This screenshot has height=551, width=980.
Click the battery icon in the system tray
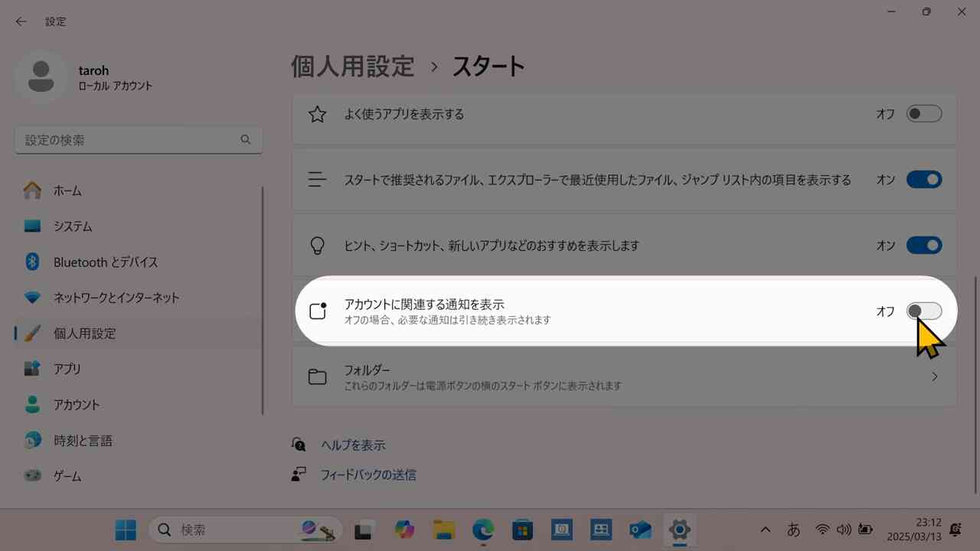coord(865,529)
